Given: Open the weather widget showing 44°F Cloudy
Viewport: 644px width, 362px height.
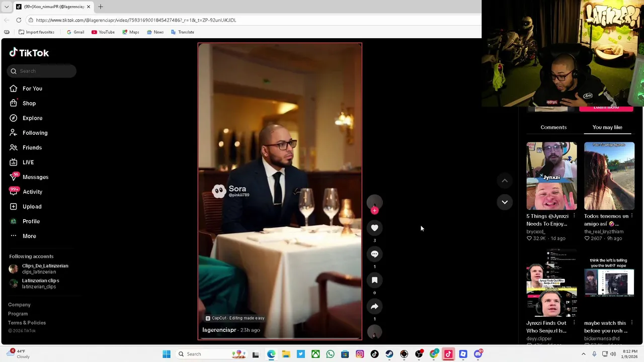Looking at the screenshot, I should (18, 354).
